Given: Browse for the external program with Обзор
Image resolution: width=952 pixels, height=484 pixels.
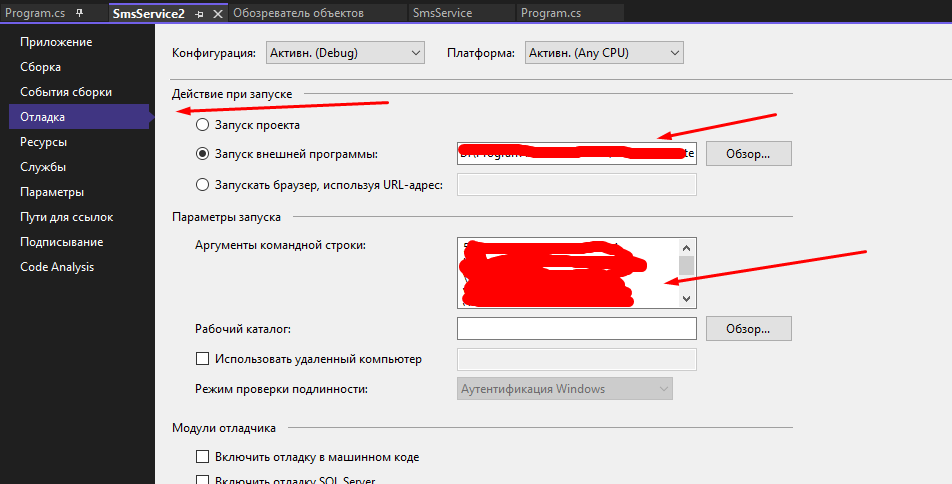Looking at the screenshot, I should pos(748,154).
